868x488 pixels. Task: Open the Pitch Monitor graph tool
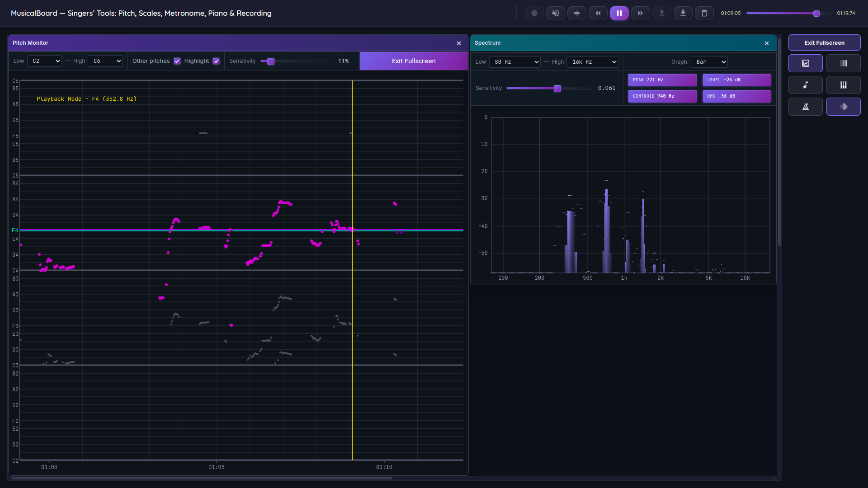point(805,63)
